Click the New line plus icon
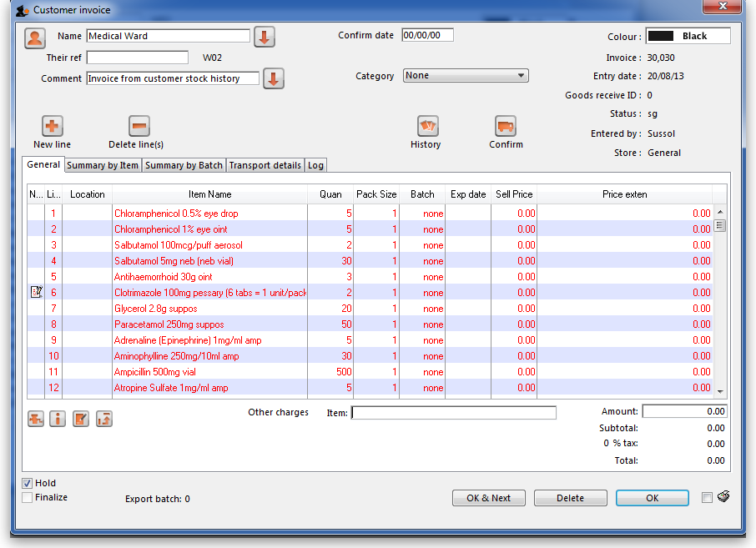The width and height of the screenshot is (756, 548). click(52, 126)
